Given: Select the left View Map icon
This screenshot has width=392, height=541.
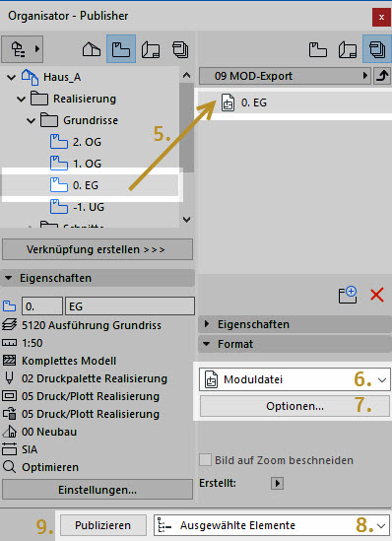Looking at the screenshot, I should tap(121, 49).
